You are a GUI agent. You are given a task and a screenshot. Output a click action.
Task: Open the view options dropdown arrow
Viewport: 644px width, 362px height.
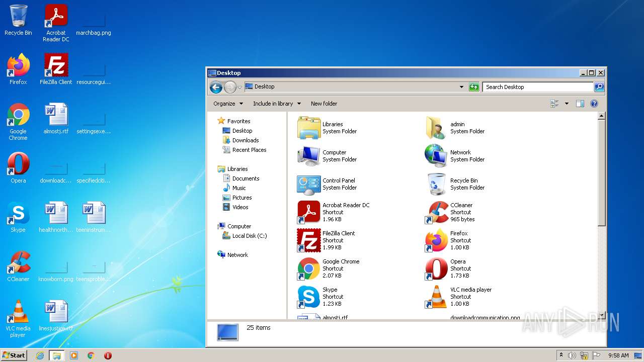(x=567, y=104)
